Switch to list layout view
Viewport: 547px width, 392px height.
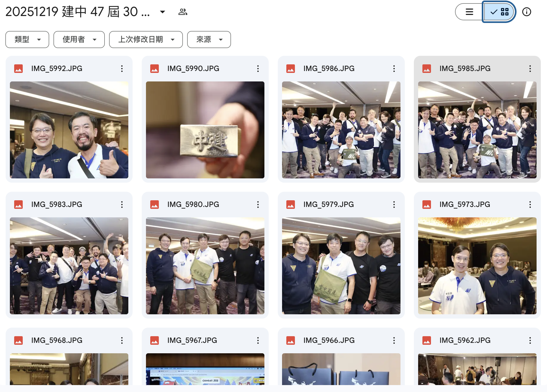coord(469,12)
